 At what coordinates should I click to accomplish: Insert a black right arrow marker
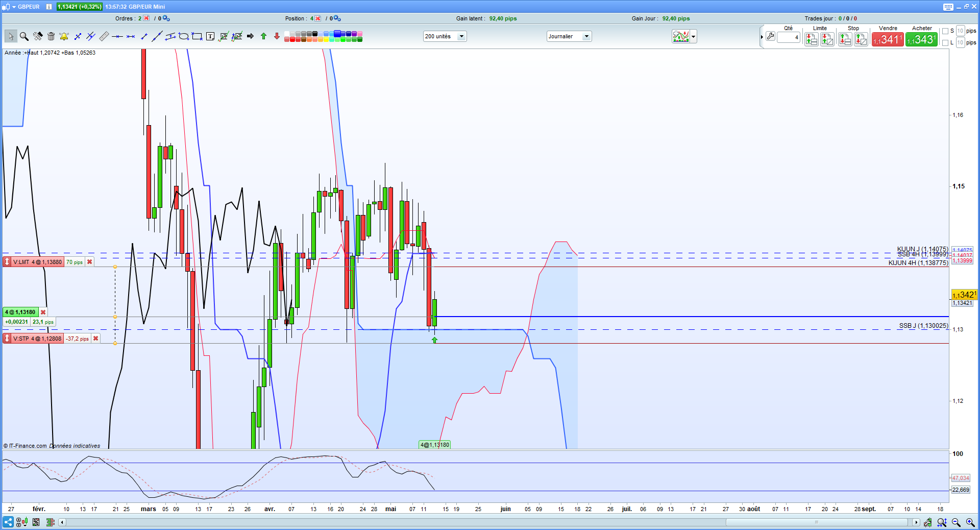click(x=250, y=36)
